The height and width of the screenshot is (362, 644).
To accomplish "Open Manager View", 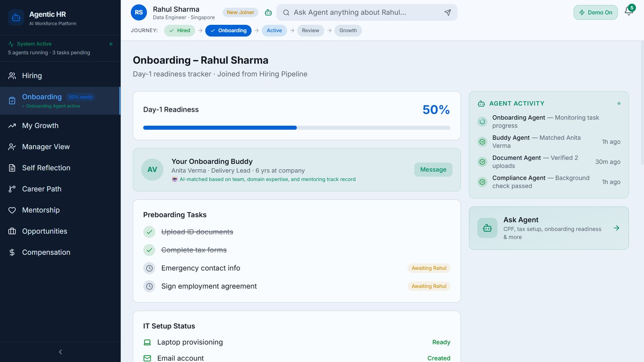I will (60, 147).
